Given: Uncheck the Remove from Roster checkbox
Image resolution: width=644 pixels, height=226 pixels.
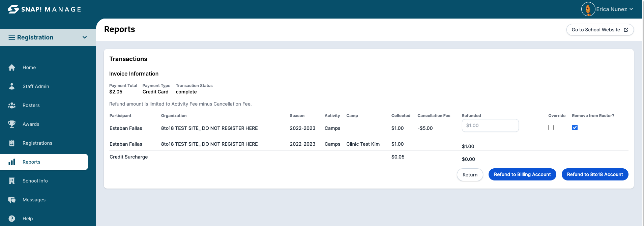Looking at the screenshot, I should point(575,128).
